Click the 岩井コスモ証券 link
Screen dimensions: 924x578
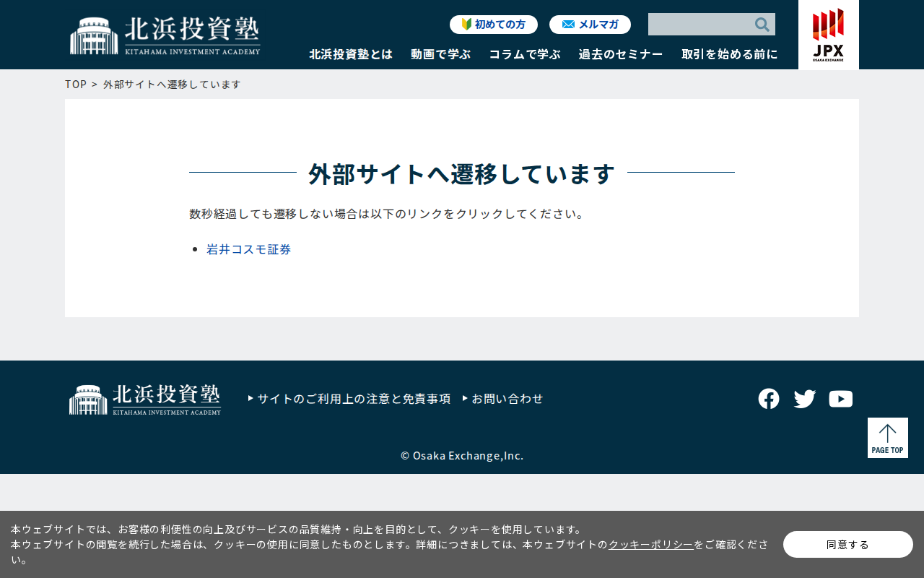[x=249, y=249]
